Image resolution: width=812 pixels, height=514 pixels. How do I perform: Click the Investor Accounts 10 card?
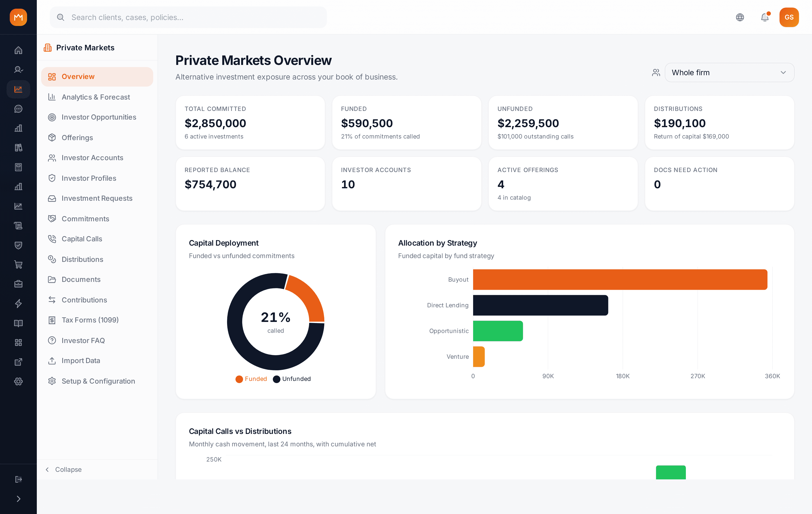[x=407, y=184]
